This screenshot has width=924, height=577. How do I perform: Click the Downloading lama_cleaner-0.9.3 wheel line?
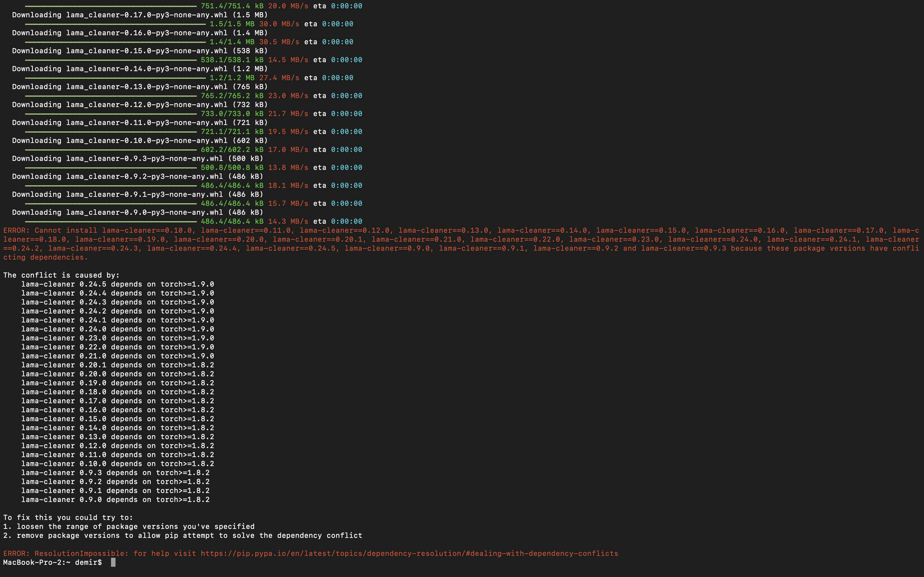coord(137,158)
